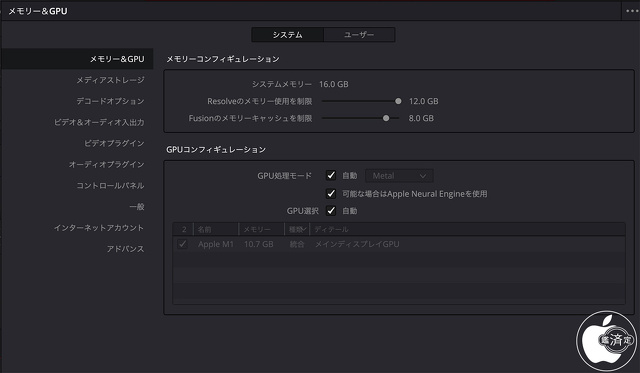
Task: Click the ディテール column header
Action: click(x=467, y=229)
